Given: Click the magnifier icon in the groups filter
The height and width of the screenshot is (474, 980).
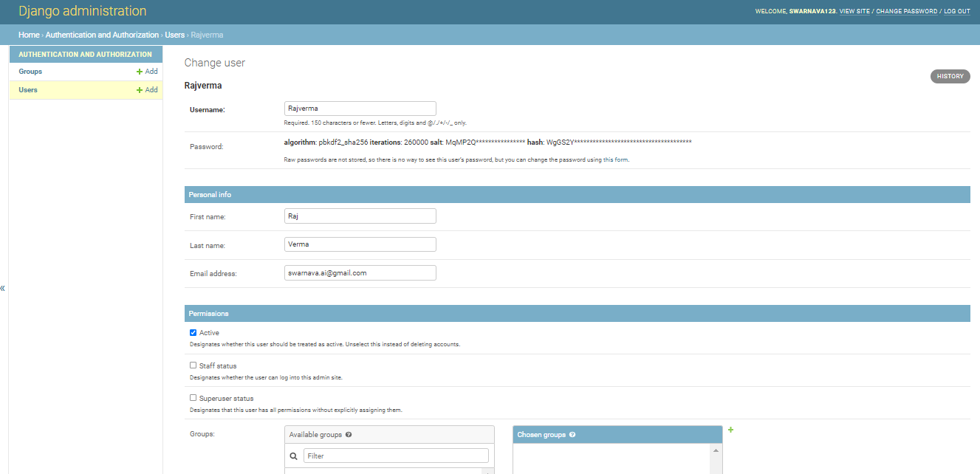Looking at the screenshot, I should (294, 456).
